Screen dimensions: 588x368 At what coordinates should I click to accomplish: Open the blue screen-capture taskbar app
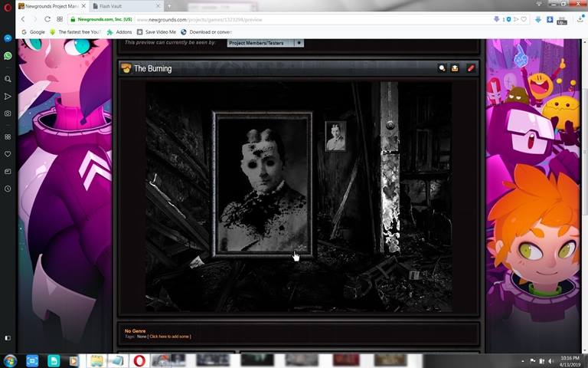point(32,361)
